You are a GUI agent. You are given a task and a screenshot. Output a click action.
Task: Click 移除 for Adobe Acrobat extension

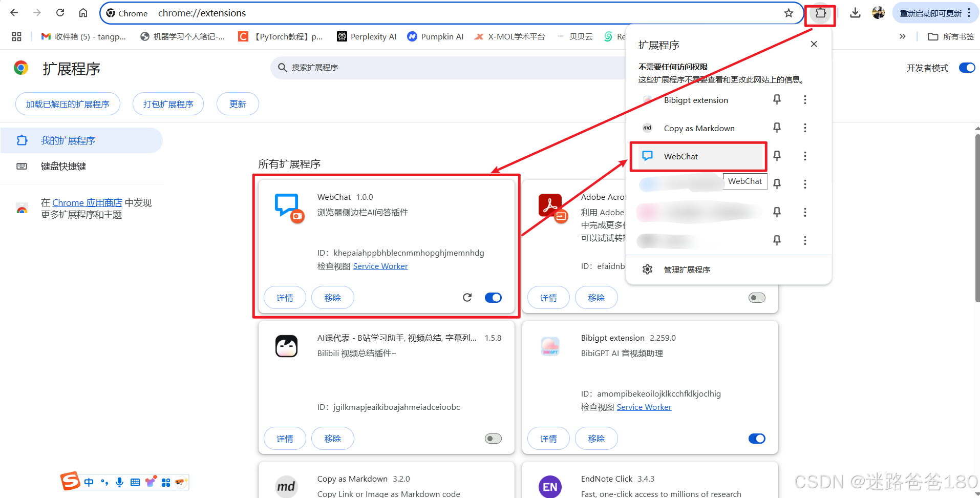point(596,298)
